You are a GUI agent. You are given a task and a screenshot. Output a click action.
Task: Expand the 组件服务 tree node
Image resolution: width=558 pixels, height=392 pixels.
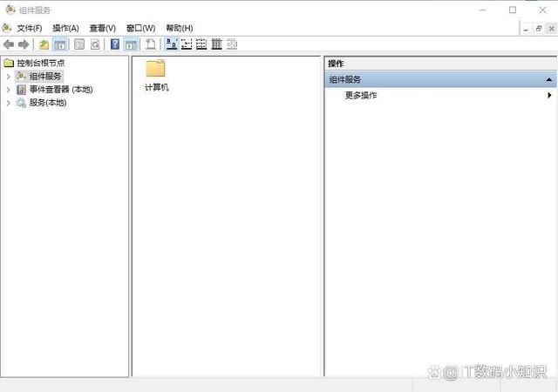tap(9, 77)
